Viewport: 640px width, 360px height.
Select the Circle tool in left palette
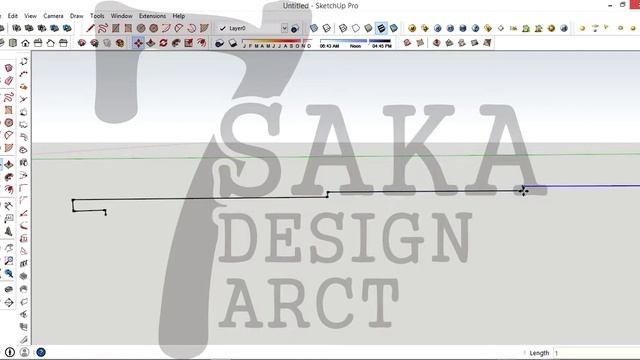(x=9, y=122)
